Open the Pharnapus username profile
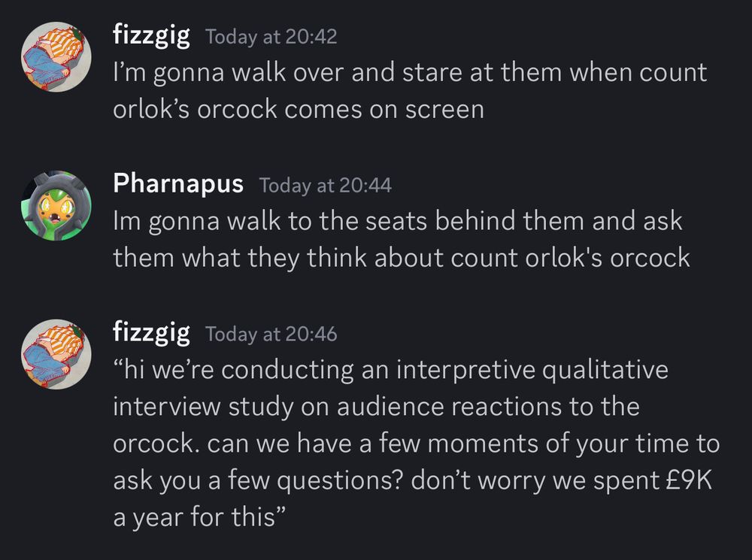 click(x=178, y=183)
